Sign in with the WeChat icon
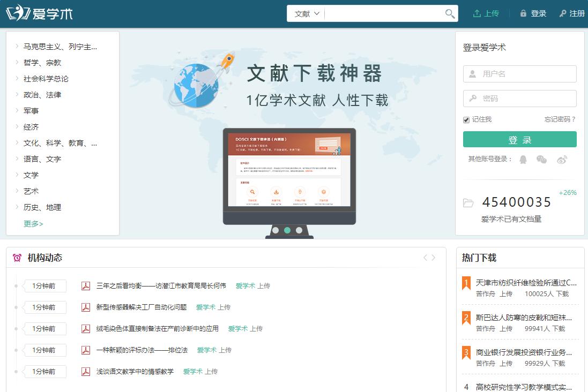Screen dimensions: 588x392 pyautogui.click(x=542, y=160)
